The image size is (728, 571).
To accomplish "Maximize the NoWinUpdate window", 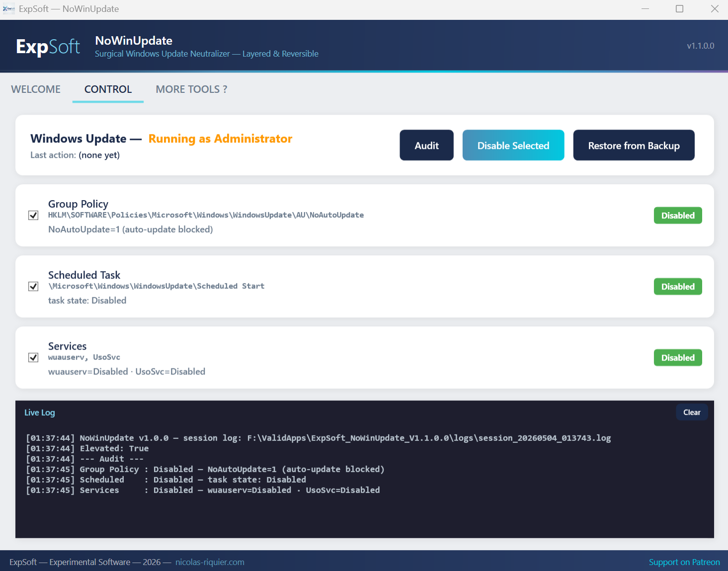I will (680, 9).
